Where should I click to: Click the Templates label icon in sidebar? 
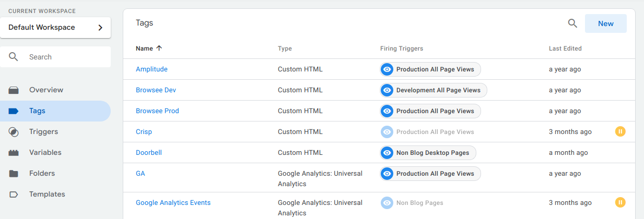14,194
